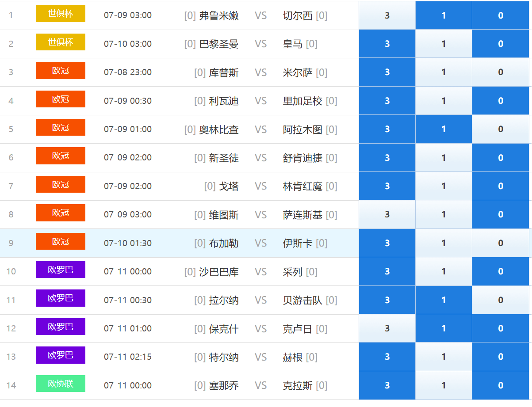Select result 3 for 弗鲁米嫩 vs 切尔西

tap(387, 15)
